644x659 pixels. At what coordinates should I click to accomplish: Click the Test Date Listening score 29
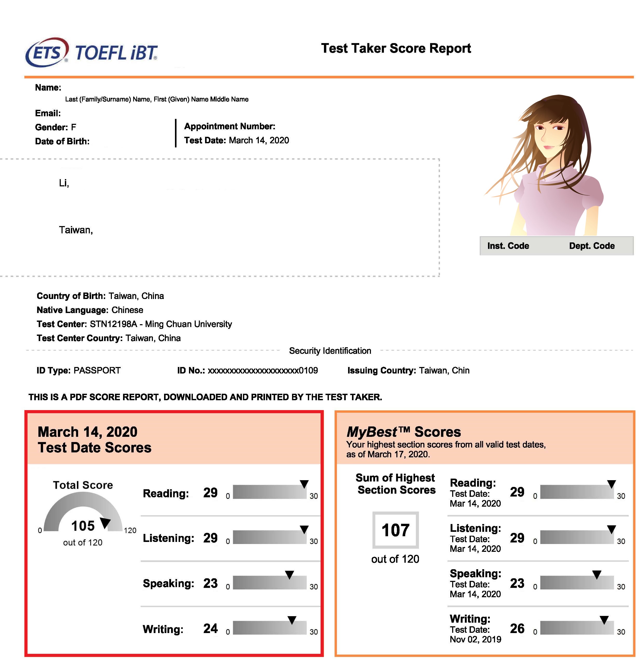210,538
